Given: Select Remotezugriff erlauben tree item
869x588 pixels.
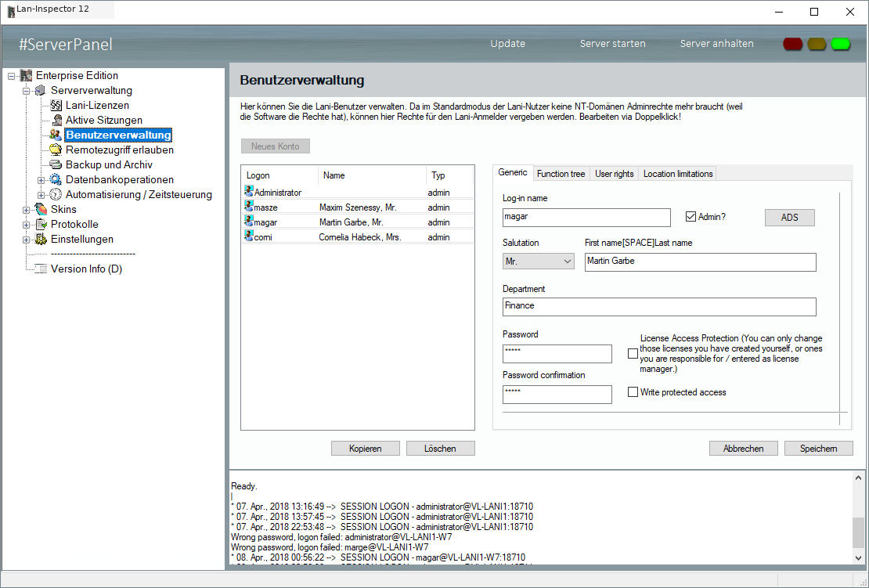Looking at the screenshot, I should tap(120, 150).
